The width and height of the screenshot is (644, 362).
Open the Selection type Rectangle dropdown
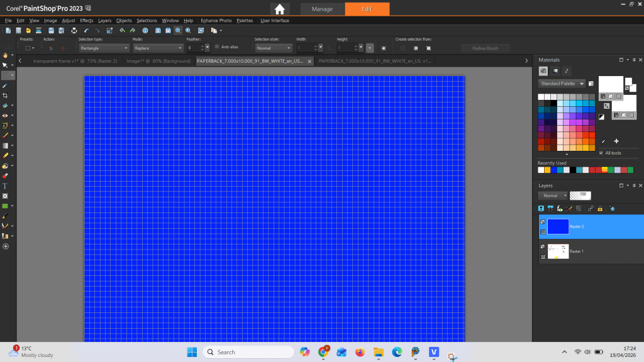(104, 48)
